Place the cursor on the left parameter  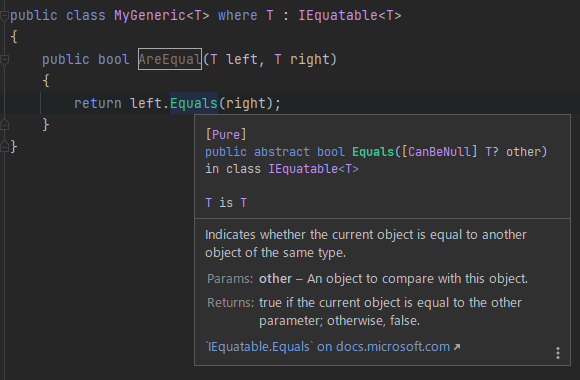coord(242,59)
